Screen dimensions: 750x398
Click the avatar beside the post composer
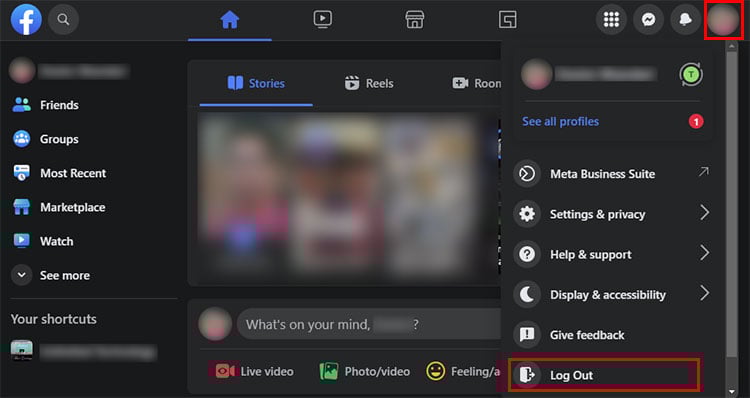215,324
